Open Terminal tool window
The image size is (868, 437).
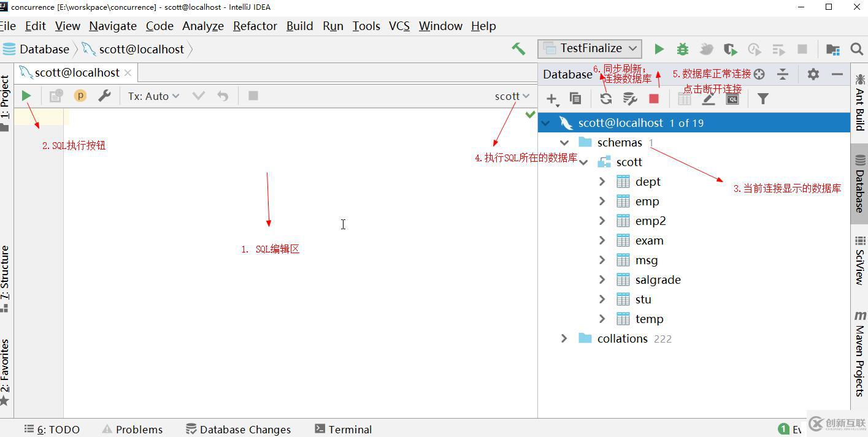pyautogui.click(x=344, y=430)
